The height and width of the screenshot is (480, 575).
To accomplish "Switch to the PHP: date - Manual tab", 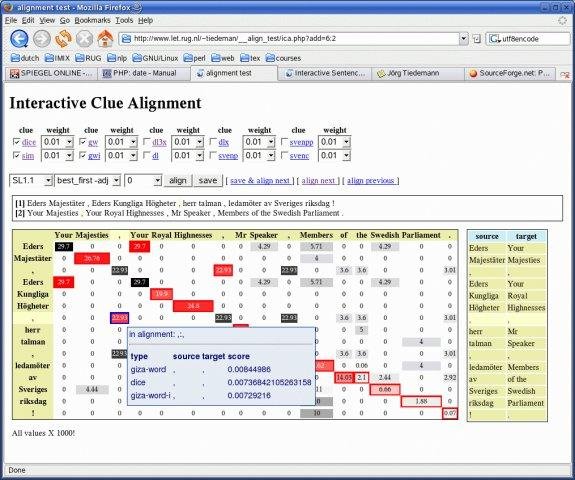I will [x=144, y=73].
